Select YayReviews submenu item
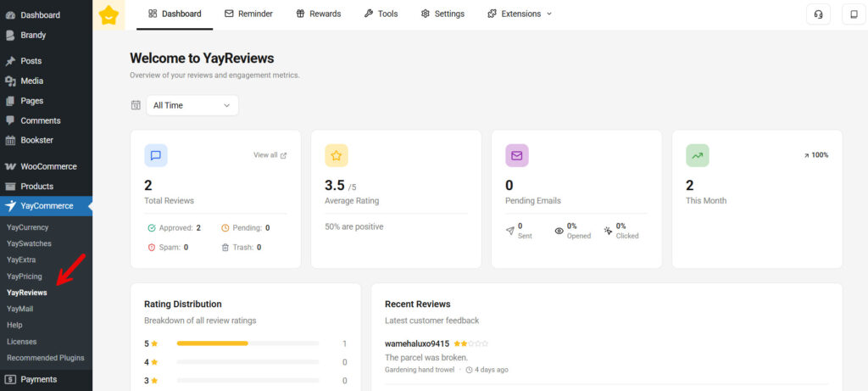 [x=26, y=293]
